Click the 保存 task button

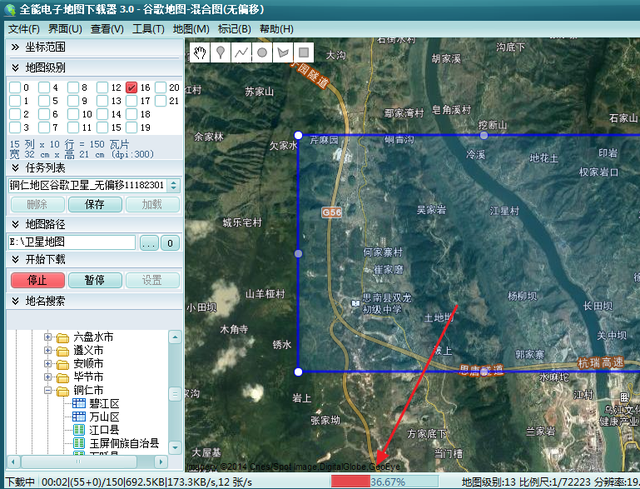(x=95, y=204)
